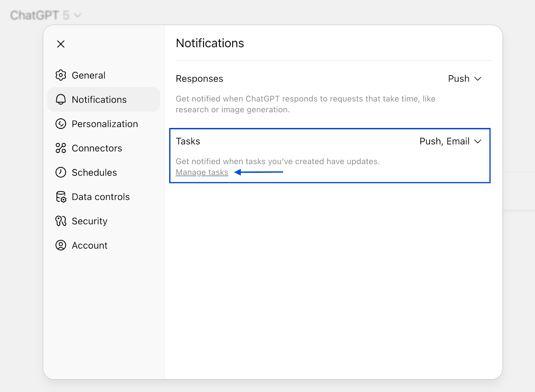Open the Security tab label
This screenshot has height=392, width=535.
coord(90,221)
